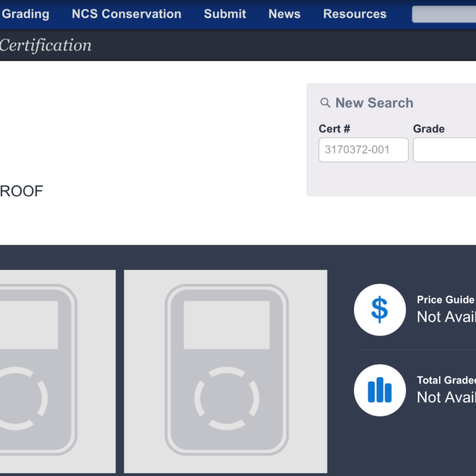Screen dimensions: 476x476
Task: Click the magnifying glass icon beside New Search
Action: [x=325, y=103]
